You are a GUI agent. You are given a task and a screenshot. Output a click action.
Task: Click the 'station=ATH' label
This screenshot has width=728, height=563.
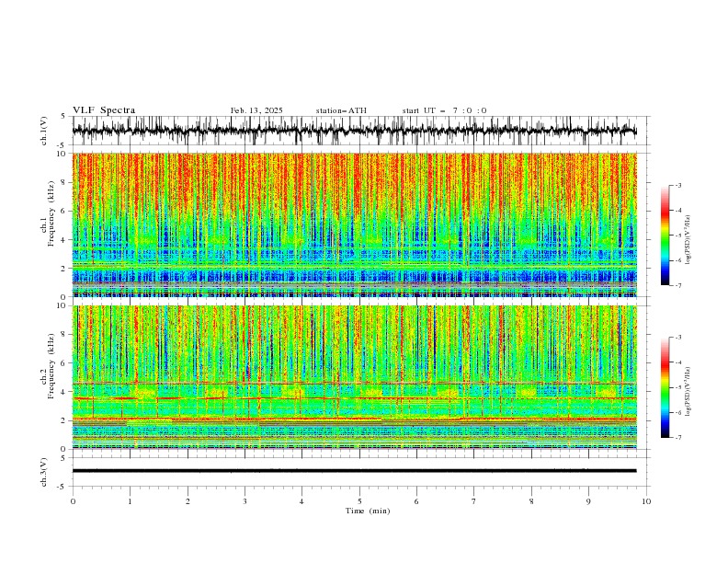click(x=341, y=110)
